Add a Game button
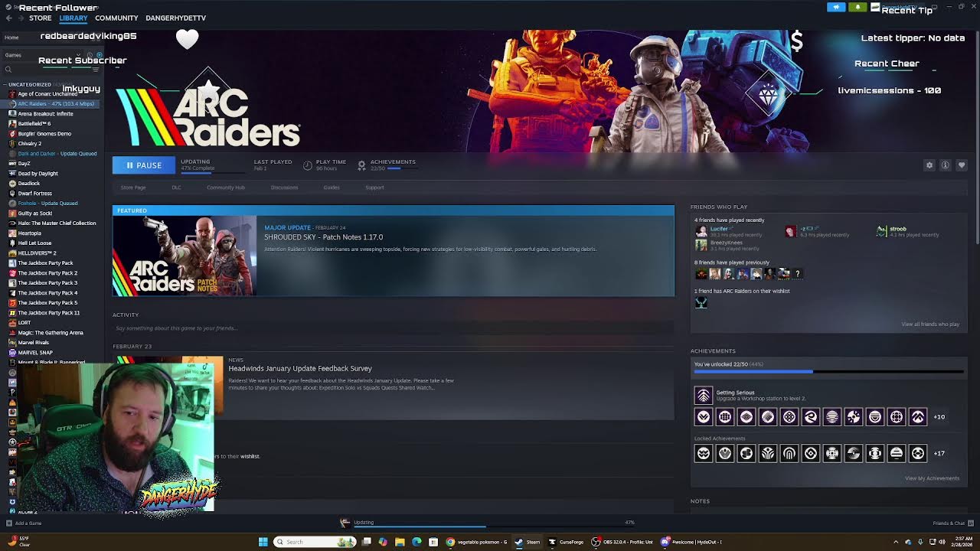980x551 pixels. click(x=24, y=523)
